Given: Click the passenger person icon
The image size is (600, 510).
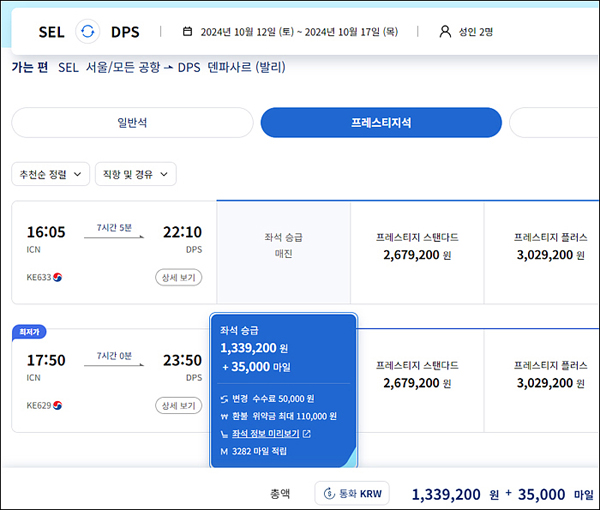Looking at the screenshot, I should coord(445,31).
